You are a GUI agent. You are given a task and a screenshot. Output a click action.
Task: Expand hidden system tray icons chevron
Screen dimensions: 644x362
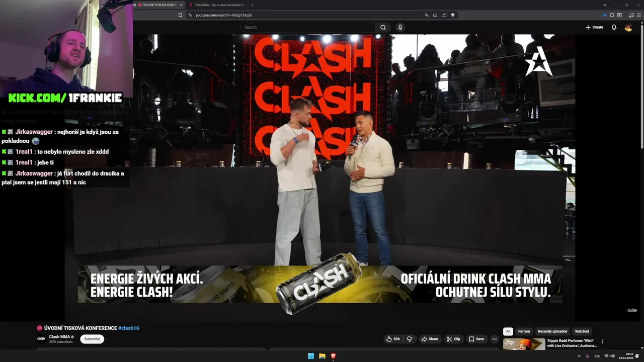coord(580,356)
